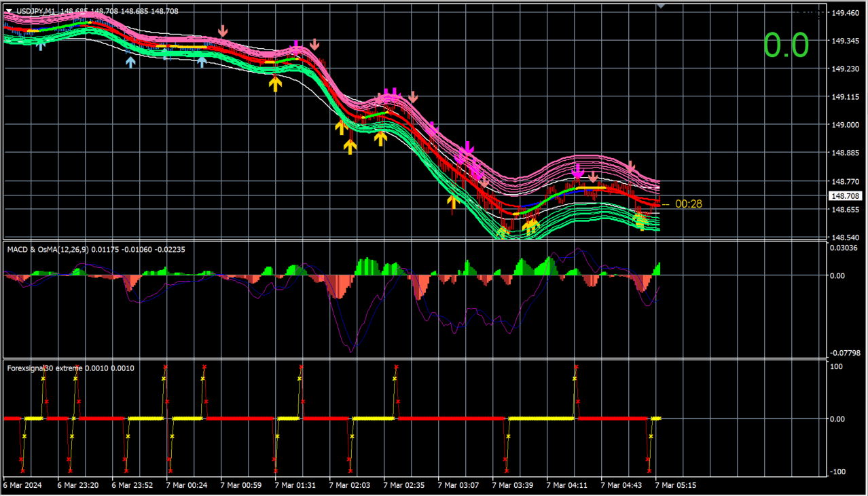Click the 7 Mar 05:15 time label
This screenshot has height=496, width=868.
(676, 486)
